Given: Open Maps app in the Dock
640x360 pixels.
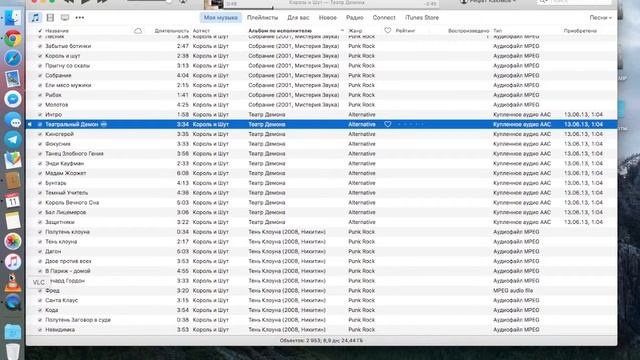Looking at the screenshot, I should 13,160.
